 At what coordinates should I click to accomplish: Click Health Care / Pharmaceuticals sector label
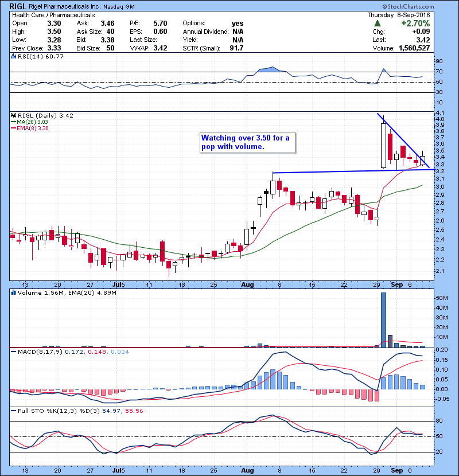tap(53, 15)
